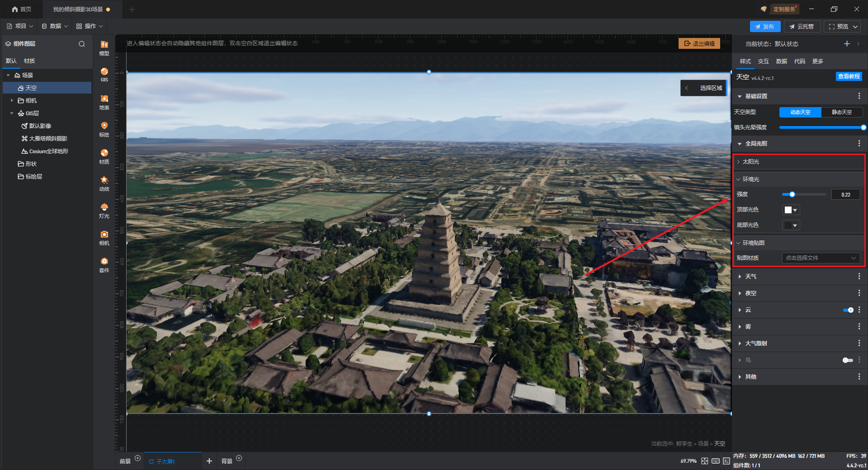
Task: Open the GIS component panel
Action: [104, 75]
